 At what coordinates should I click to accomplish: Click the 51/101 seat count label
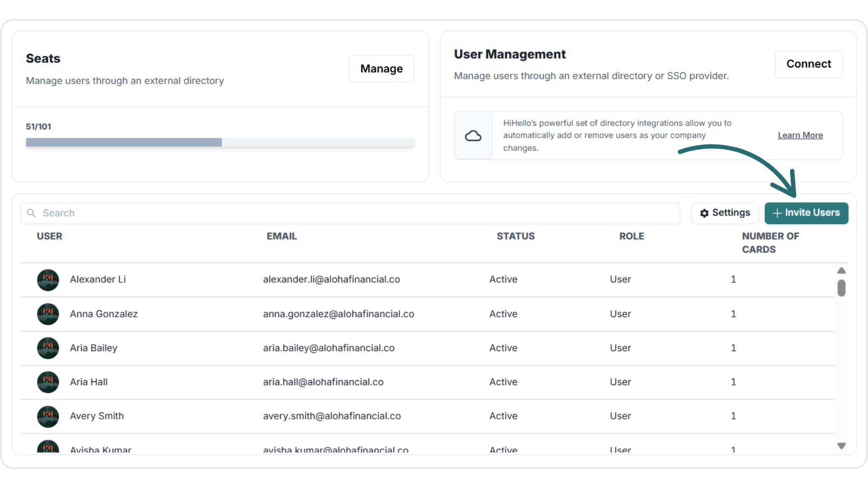(38, 127)
